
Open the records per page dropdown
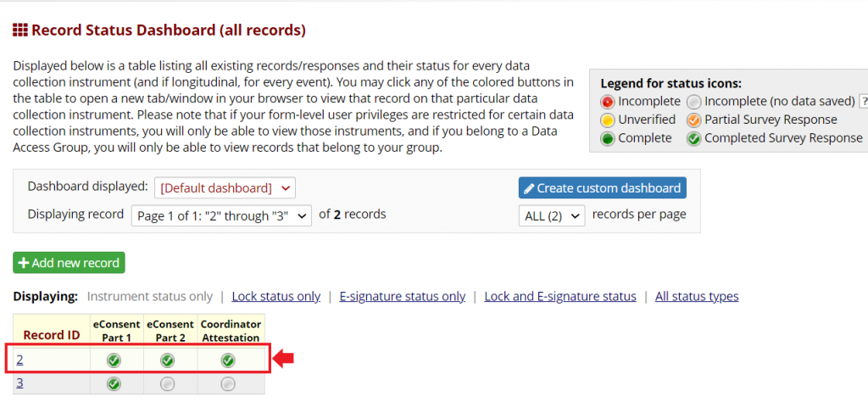pos(551,215)
